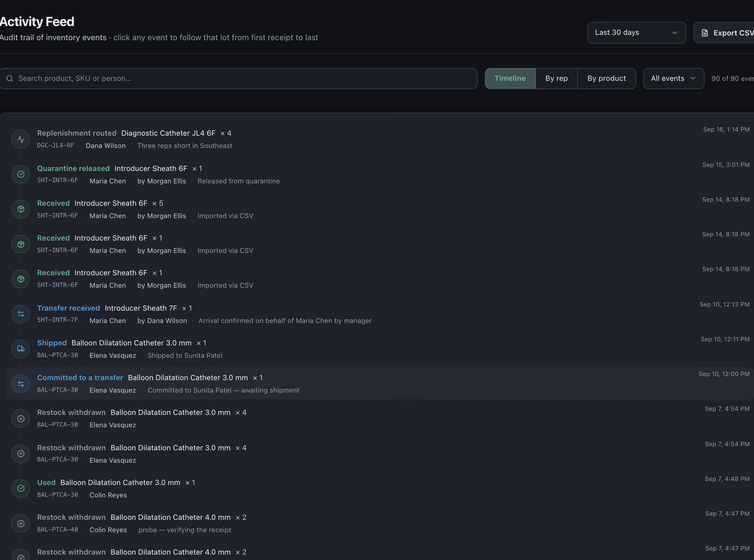This screenshot has width=754, height=560.
Task: Click the name Dana Wilson in the Replenishment routed row
Action: click(106, 146)
